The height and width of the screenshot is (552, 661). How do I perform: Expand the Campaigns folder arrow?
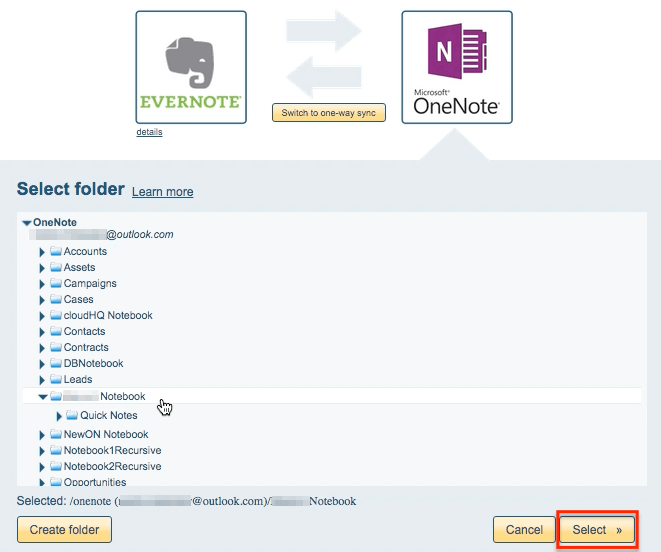42,284
